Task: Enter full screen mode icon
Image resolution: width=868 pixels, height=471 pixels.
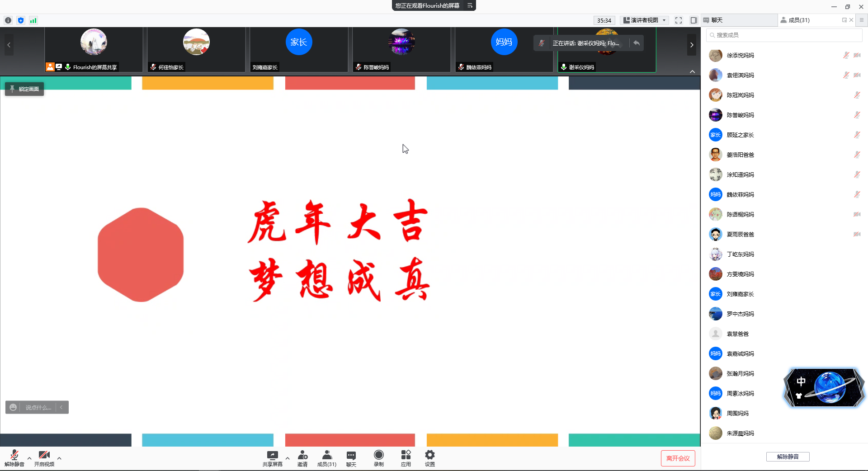Action: point(678,20)
